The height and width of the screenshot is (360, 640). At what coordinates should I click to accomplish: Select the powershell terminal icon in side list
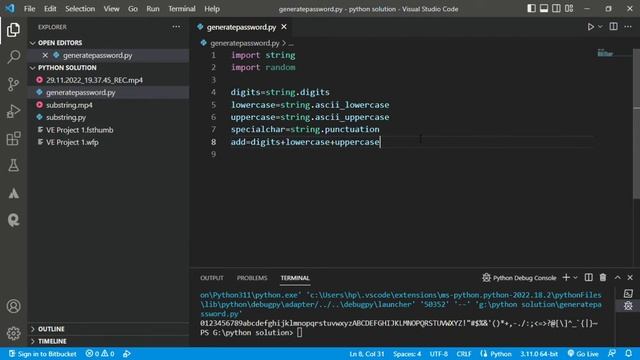[x=628, y=293]
